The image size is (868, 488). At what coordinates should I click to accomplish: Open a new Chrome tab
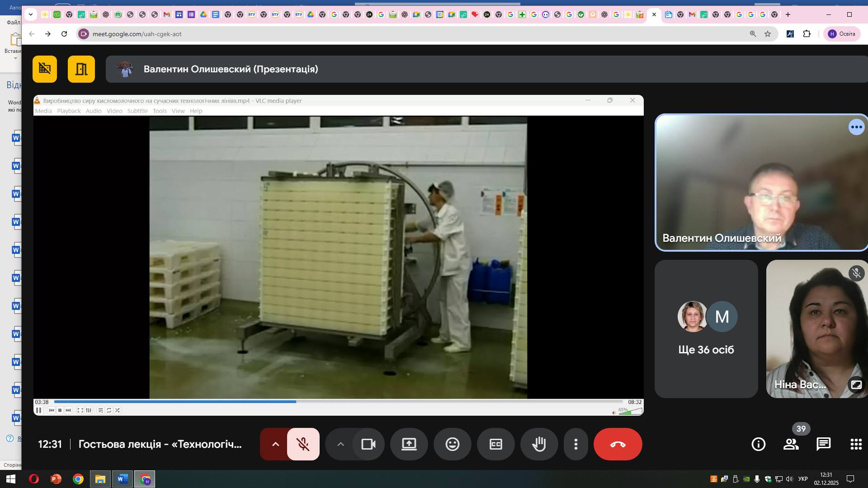[x=788, y=14]
